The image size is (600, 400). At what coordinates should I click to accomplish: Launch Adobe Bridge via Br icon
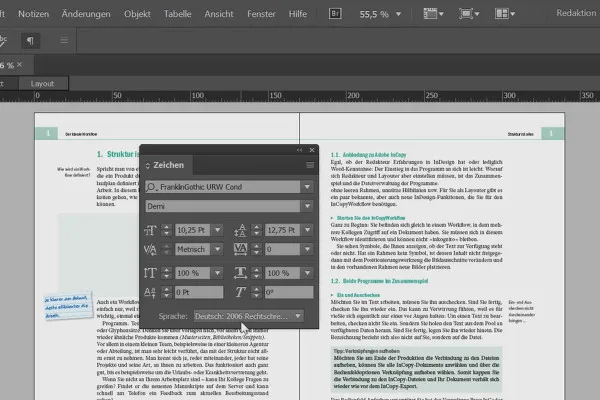[x=335, y=14]
